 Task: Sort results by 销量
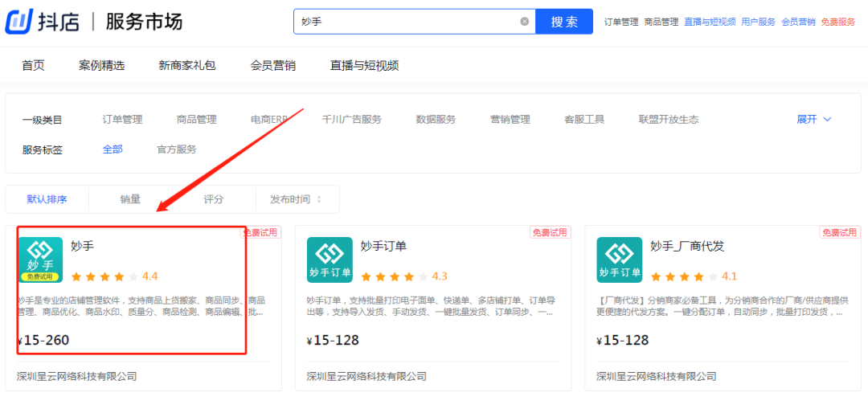(130, 199)
